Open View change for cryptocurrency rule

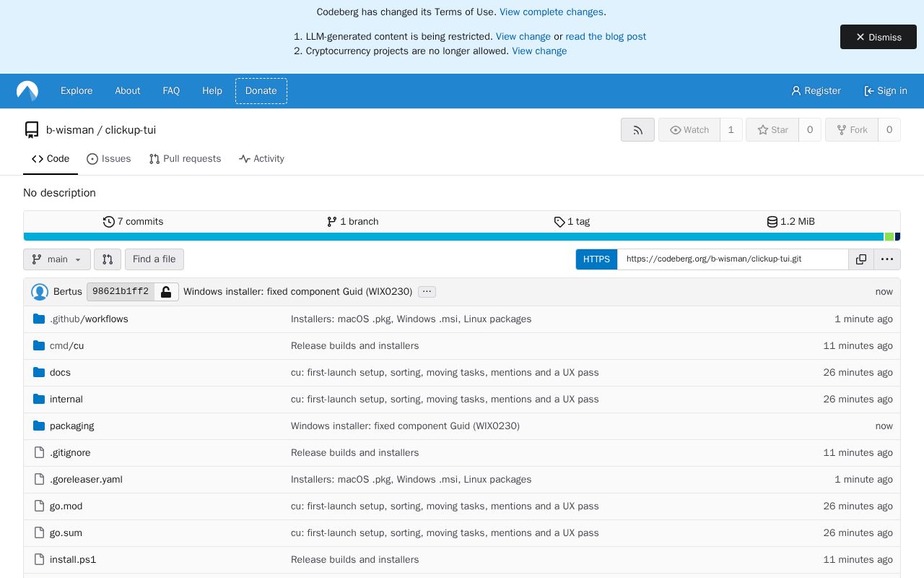[x=539, y=51]
